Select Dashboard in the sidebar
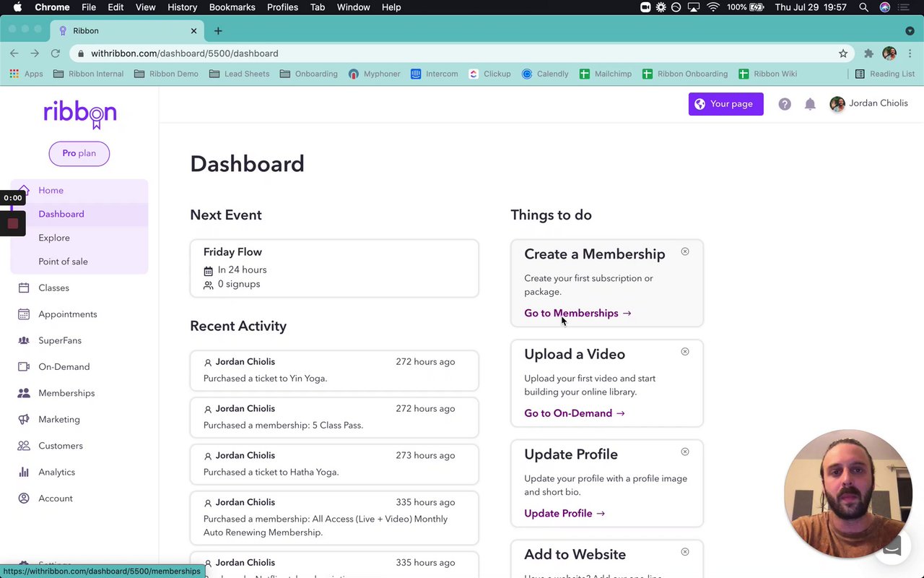Image resolution: width=924 pixels, height=578 pixels. 79,214
